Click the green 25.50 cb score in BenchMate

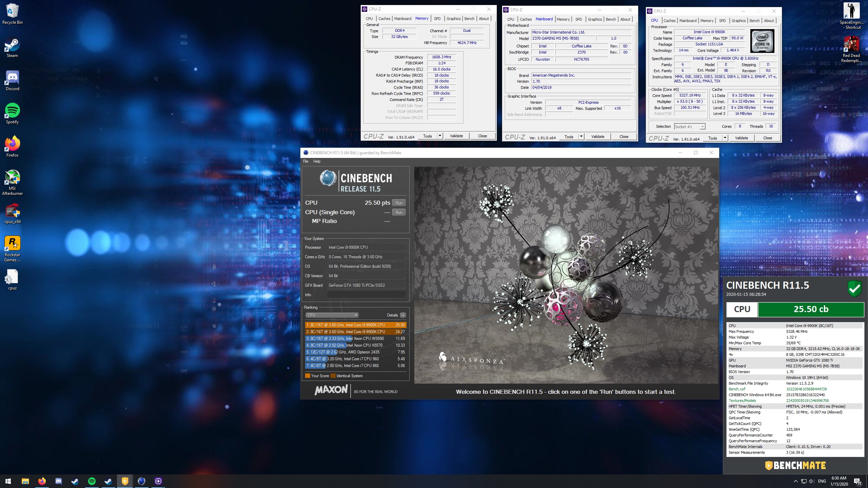point(811,309)
